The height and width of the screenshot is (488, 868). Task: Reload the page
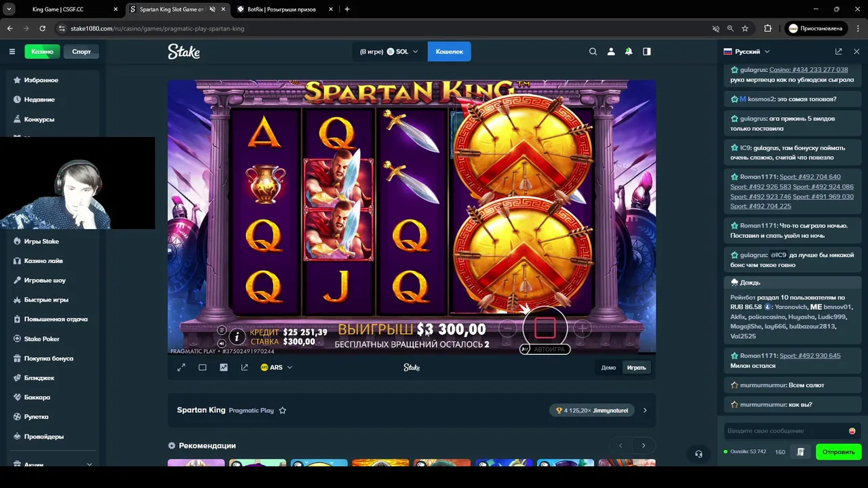click(42, 28)
